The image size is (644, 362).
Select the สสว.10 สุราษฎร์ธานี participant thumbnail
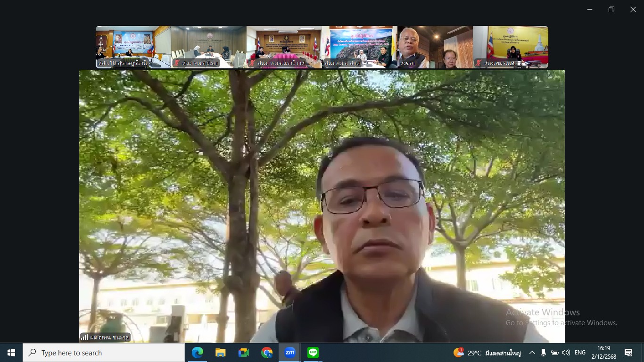tap(133, 47)
